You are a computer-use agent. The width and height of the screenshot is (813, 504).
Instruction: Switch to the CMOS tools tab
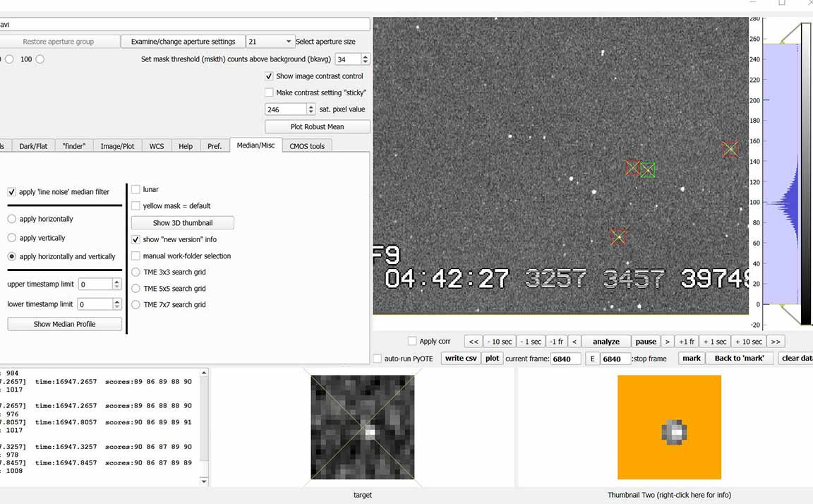point(307,146)
